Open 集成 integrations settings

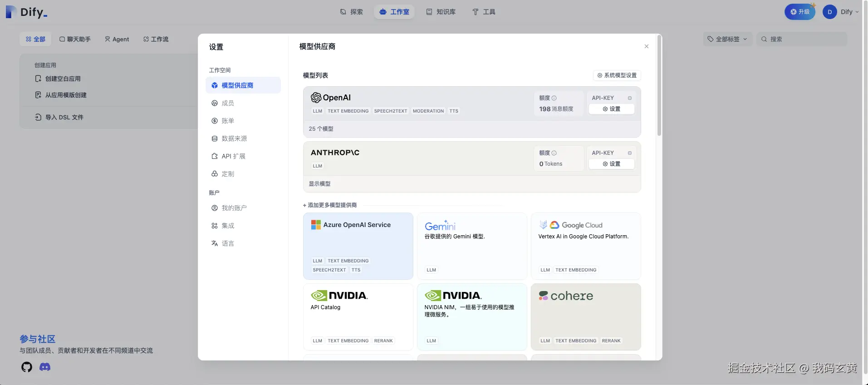pyautogui.click(x=243, y=226)
